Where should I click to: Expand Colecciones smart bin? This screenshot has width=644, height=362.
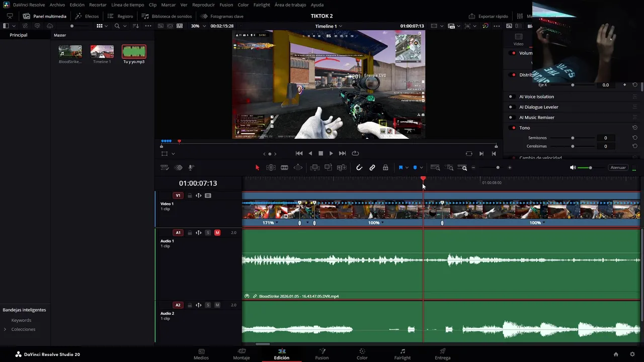[5, 329]
